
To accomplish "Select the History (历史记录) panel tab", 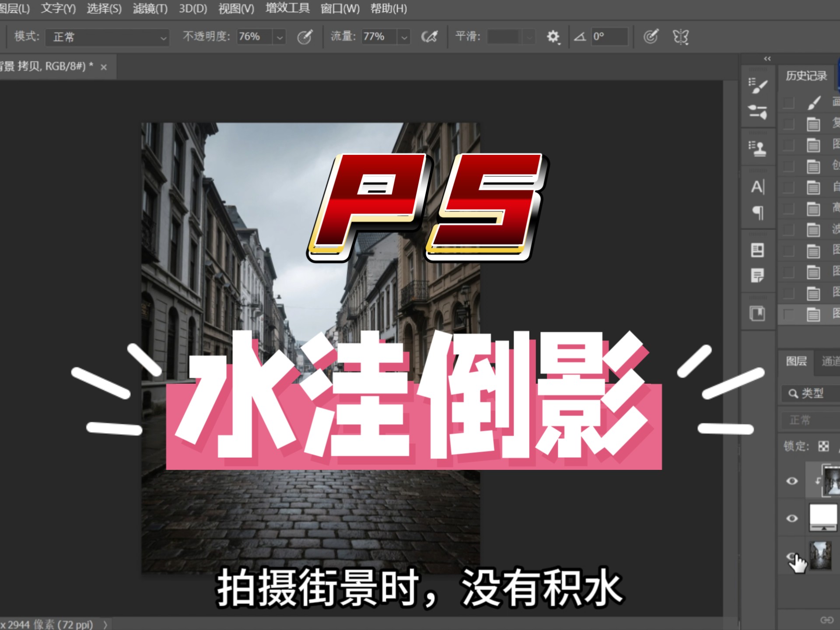I will click(806, 76).
